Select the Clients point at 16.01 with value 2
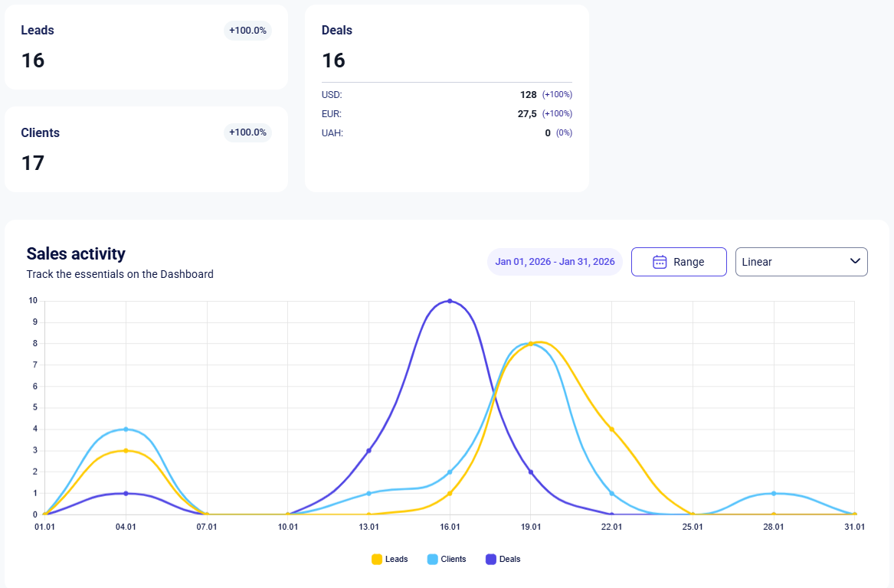Viewport: 894px width, 588px height. 450,472
